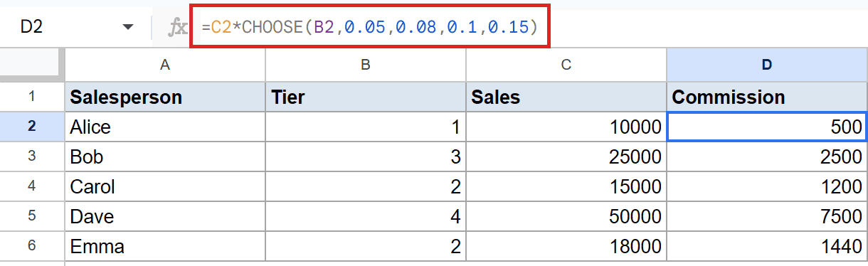Select the sales cell 10000
The height and width of the screenshot is (266, 868).
point(566,127)
